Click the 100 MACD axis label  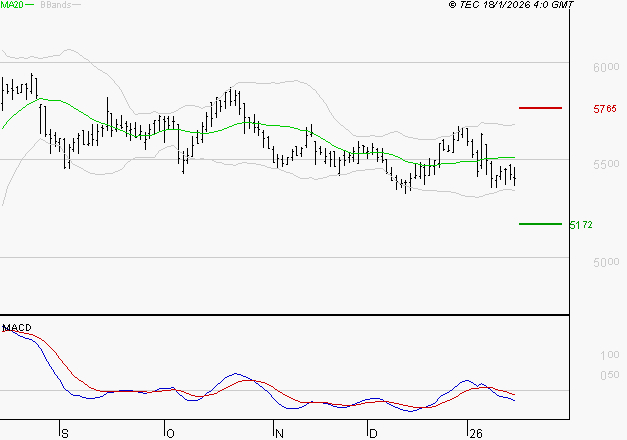pyautogui.click(x=610, y=355)
